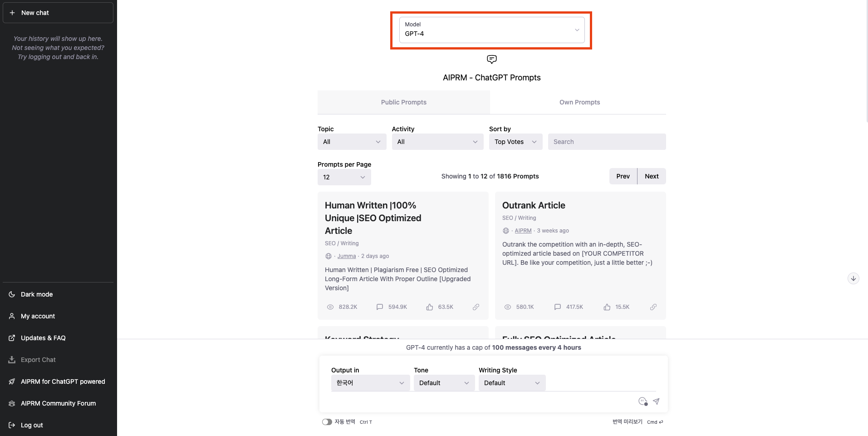Click the scroll-down arrow circle button
Screen dimensions: 868x436
853,278
